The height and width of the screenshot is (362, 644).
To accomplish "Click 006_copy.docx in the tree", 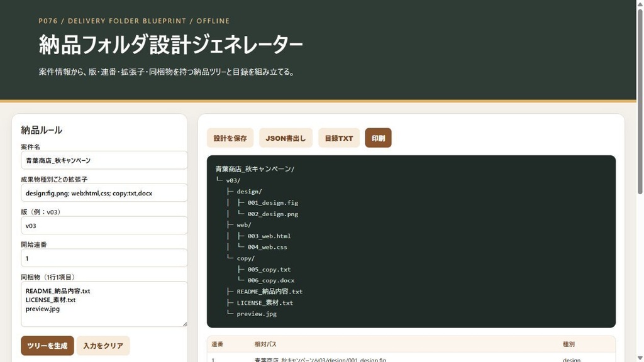I will tap(271, 280).
